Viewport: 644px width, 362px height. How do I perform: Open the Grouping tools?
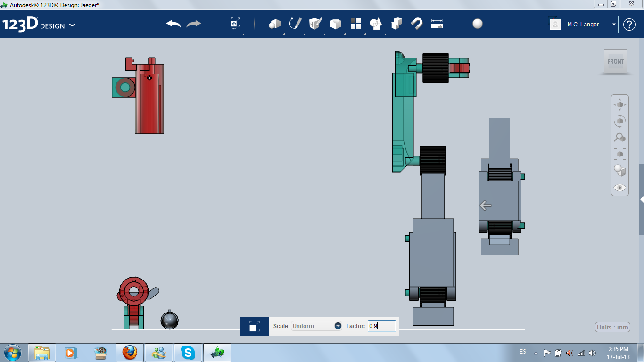376,24
